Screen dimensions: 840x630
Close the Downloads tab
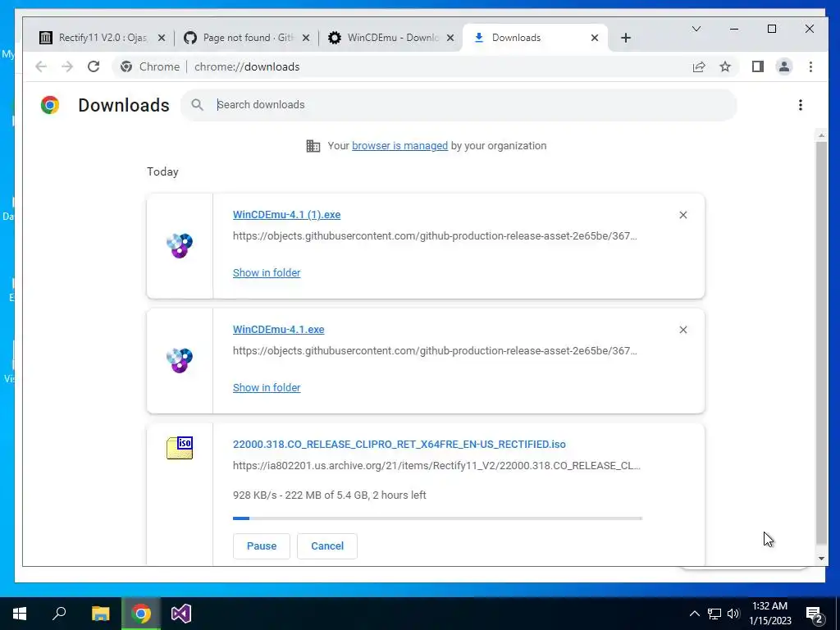pyautogui.click(x=594, y=38)
